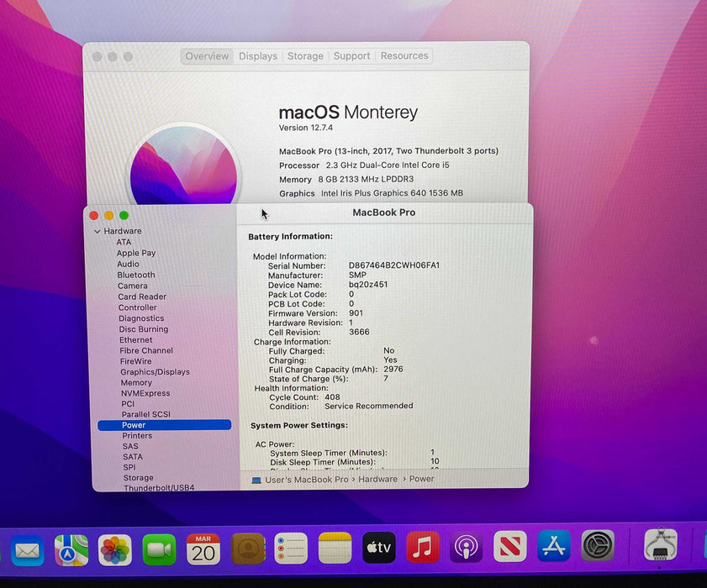Select SPI in the sidebar

pyautogui.click(x=129, y=467)
